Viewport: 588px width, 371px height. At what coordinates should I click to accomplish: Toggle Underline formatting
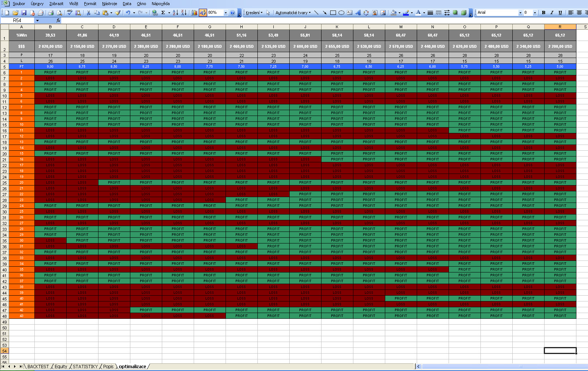(x=560, y=13)
